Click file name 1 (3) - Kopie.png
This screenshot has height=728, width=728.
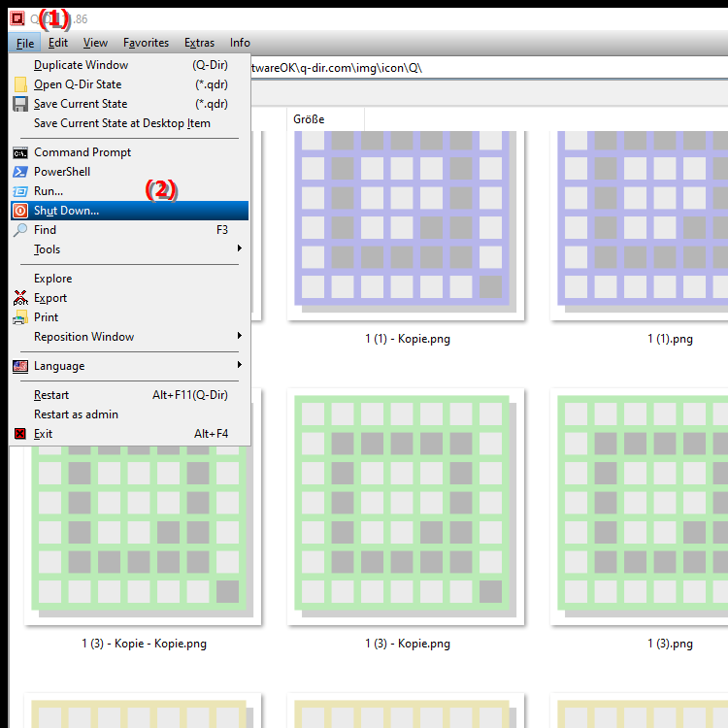(408, 644)
